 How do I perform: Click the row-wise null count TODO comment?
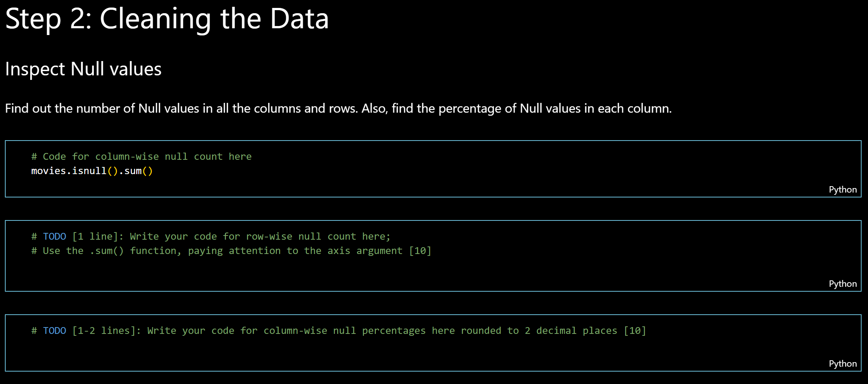point(211,237)
